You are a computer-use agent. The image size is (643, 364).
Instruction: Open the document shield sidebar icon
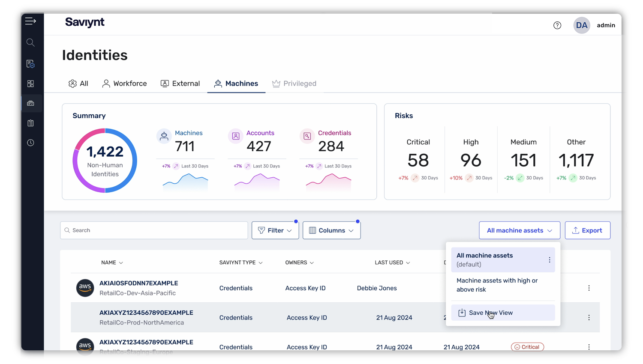(30, 64)
